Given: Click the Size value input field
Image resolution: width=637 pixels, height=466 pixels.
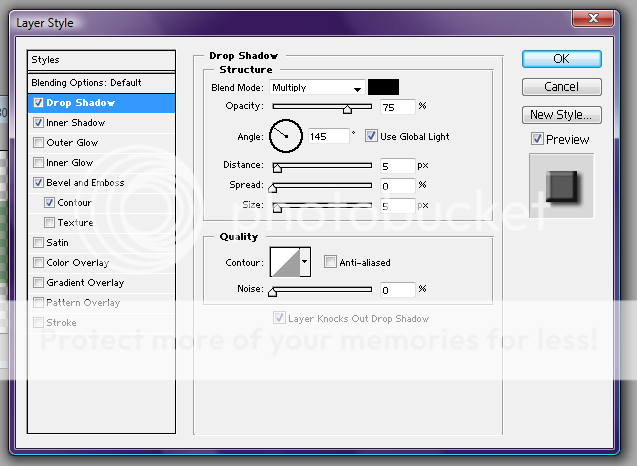Looking at the screenshot, I should click(x=398, y=206).
